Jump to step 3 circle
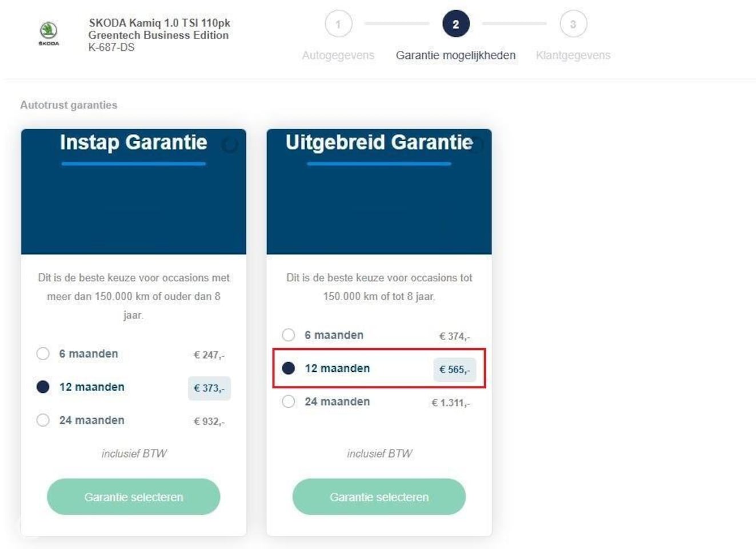Image resolution: width=756 pixels, height=549 pixels. pyautogui.click(x=573, y=24)
